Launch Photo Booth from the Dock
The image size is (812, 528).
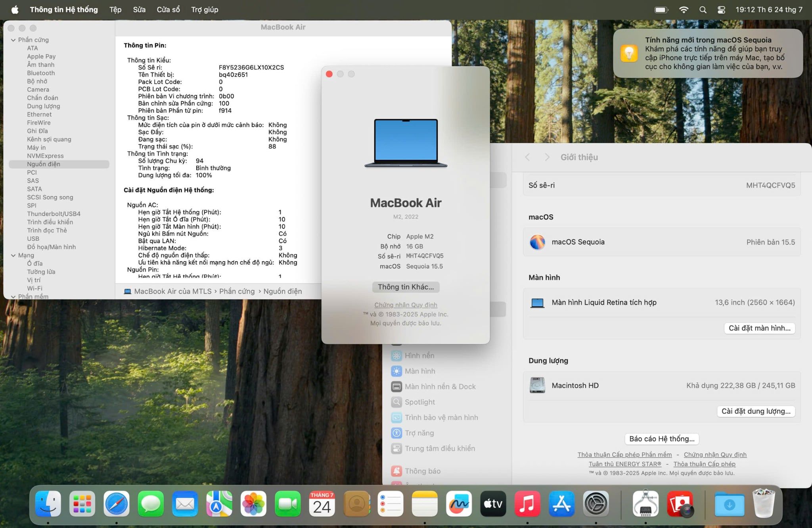(x=680, y=504)
